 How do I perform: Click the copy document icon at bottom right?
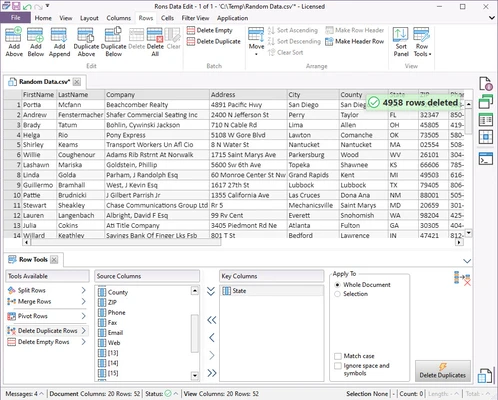(485, 375)
